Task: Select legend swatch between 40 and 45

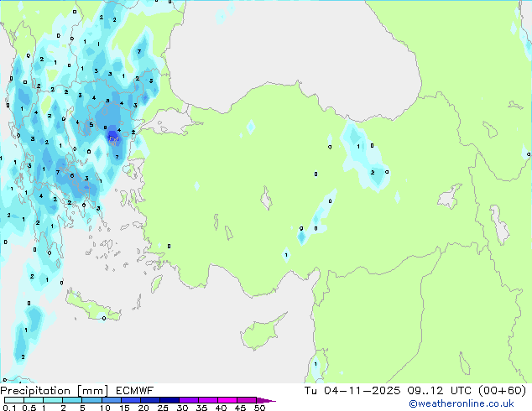Action: [x=227, y=400]
